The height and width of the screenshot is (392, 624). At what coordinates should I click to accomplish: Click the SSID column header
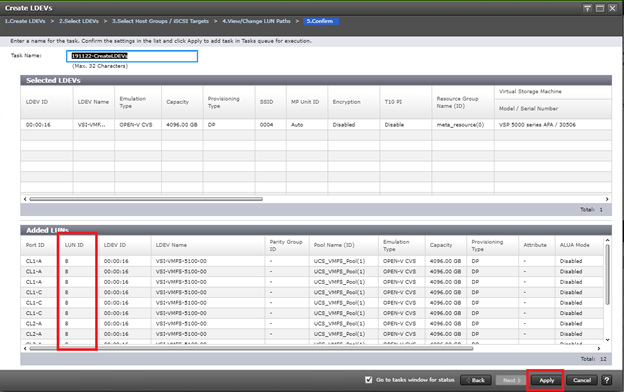point(271,102)
